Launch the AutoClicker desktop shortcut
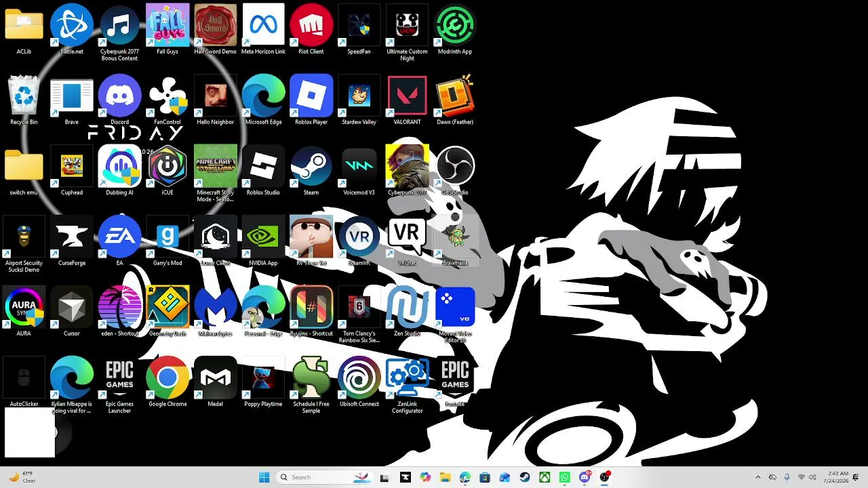 24,382
